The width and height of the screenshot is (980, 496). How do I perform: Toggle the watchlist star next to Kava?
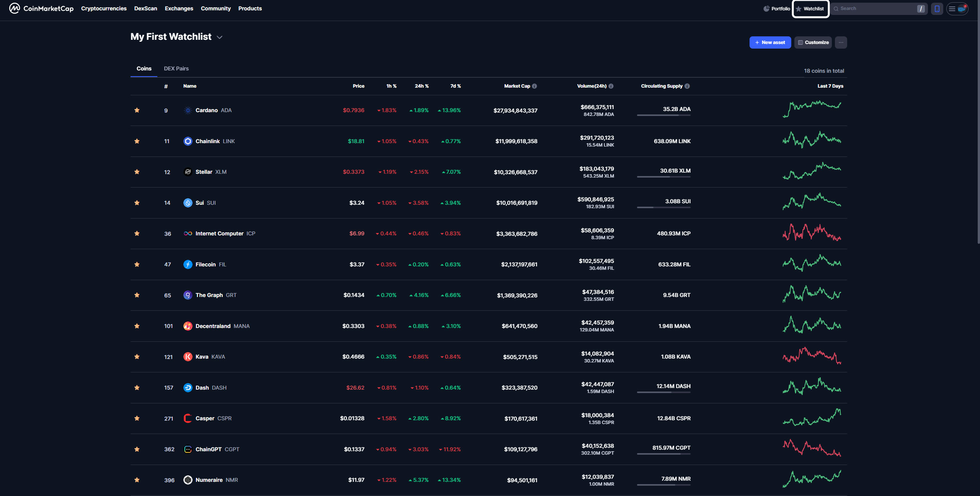click(x=137, y=356)
